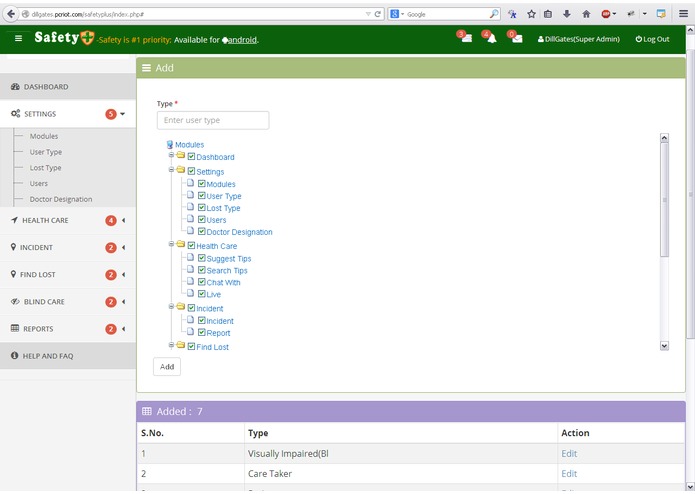Click the Incident folder icon in tree
This screenshot has width=695, height=494.
180,307
